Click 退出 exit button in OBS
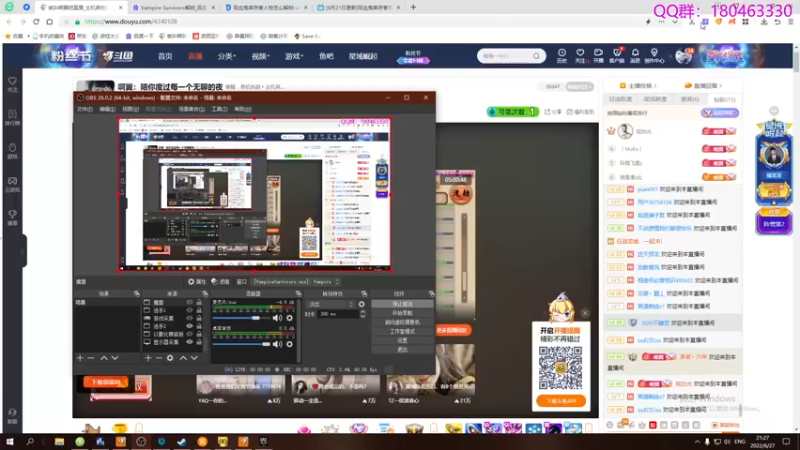 click(x=403, y=349)
